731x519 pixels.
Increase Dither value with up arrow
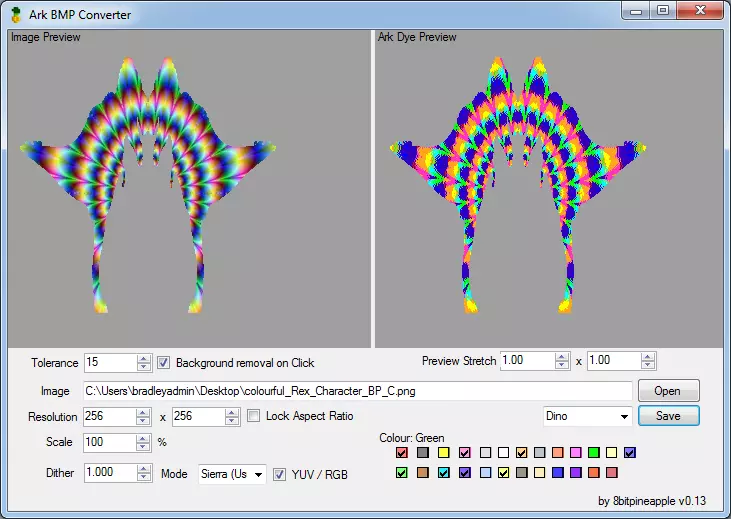pos(144,469)
